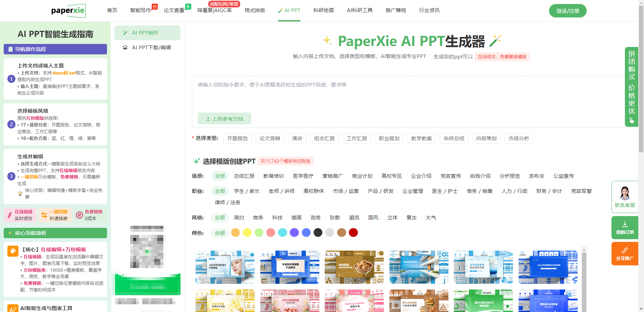This screenshot has width=644, height=312.
Task: Click the 拼团购买 side banner
Action: (x=631, y=87)
